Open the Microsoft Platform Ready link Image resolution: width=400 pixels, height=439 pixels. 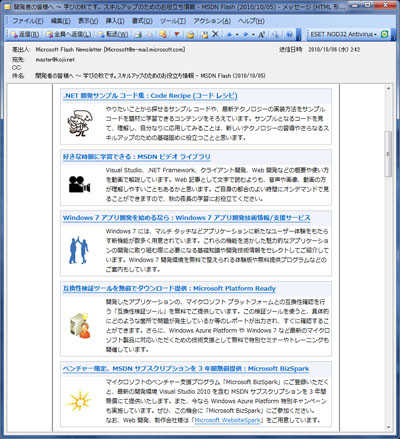tap(169, 288)
